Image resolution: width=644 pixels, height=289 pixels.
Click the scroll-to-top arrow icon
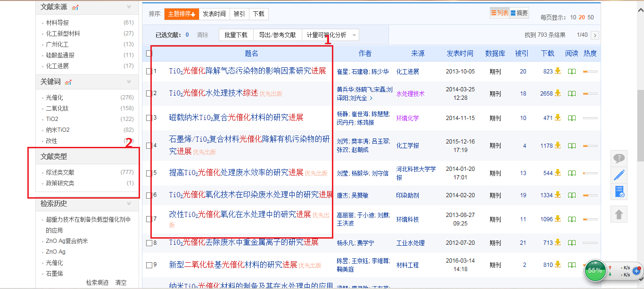click(x=619, y=215)
